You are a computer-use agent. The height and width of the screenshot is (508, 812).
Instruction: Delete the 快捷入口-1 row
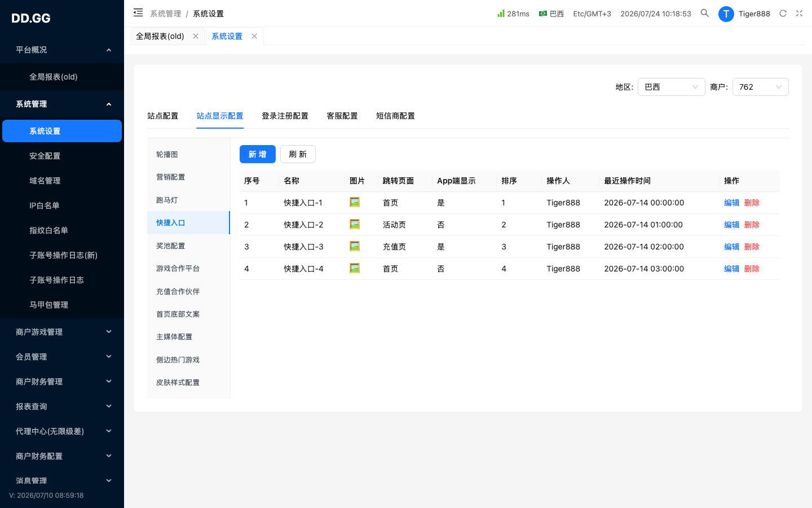[752, 203]
